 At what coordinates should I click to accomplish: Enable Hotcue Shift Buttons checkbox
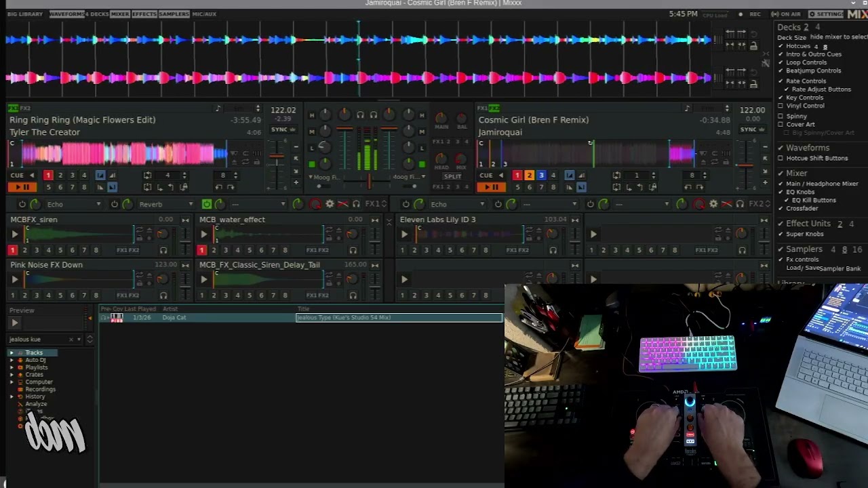click(x=781, y=158)
